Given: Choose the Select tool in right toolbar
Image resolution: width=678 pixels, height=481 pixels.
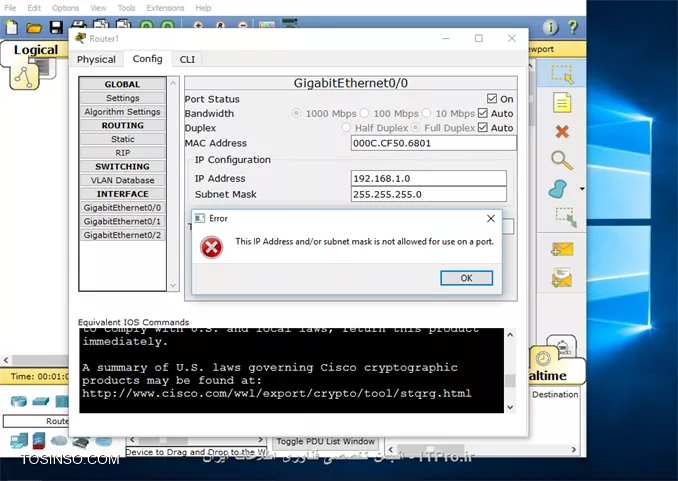Looking at the screenshot, I should pyautogui.click(x=562, y=74).
